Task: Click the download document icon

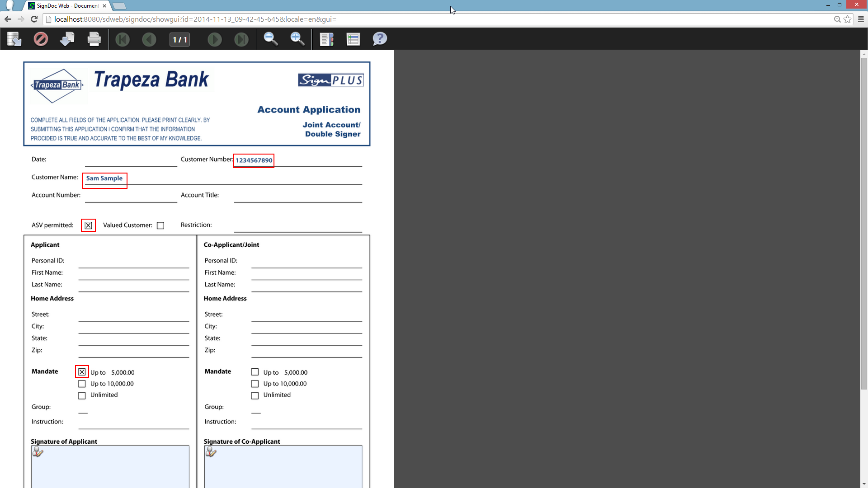Action: coord(67,39)
